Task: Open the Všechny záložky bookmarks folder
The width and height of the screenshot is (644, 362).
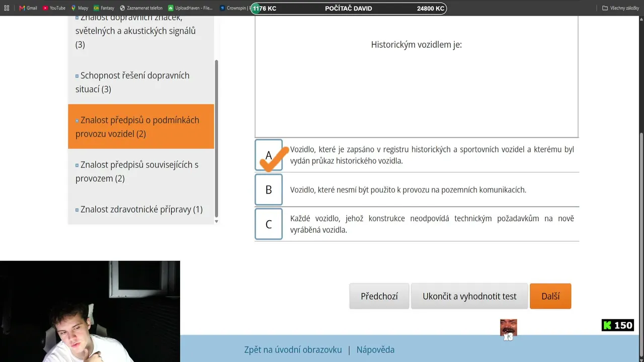Action: tap(621, 8)
